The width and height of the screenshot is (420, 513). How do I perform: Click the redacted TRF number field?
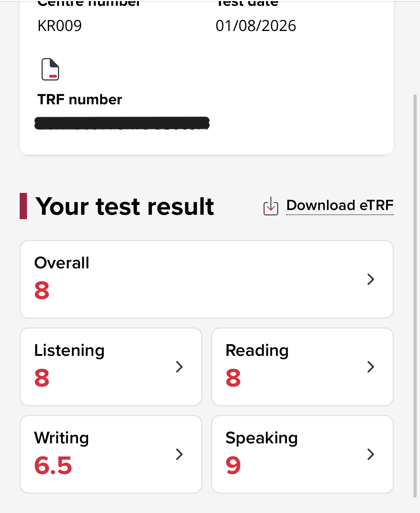coord(122,123)
